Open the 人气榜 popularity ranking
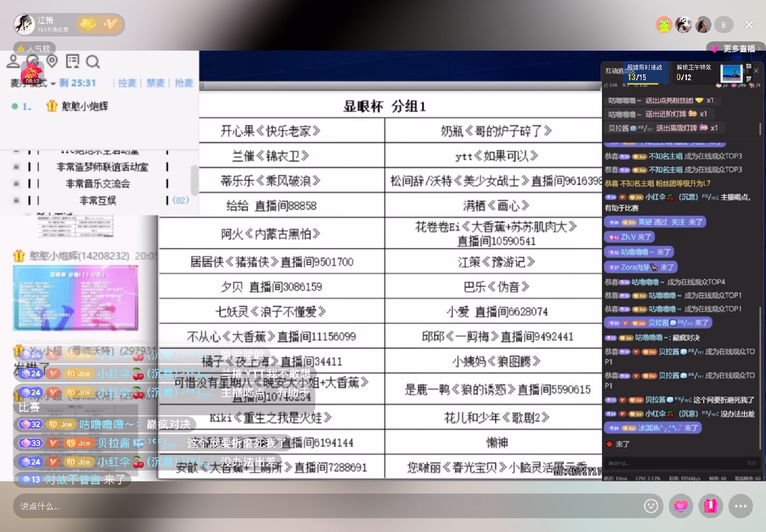 coord(34,48)
